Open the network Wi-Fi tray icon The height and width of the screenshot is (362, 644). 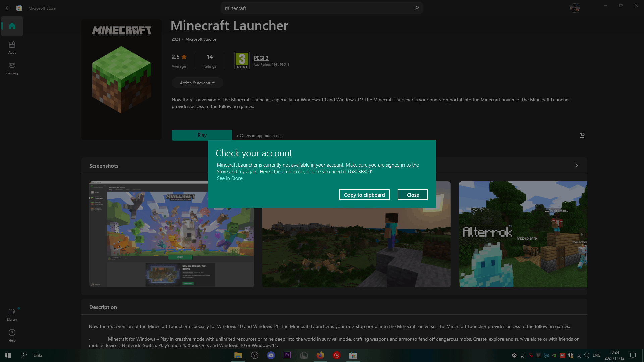[x=579, y=355]
